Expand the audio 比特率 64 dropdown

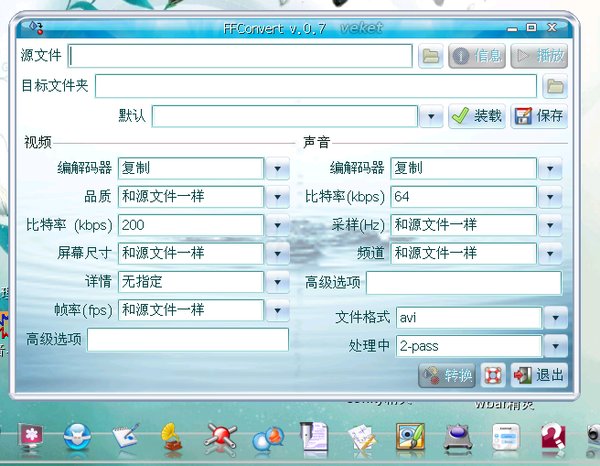click(550, 197)
